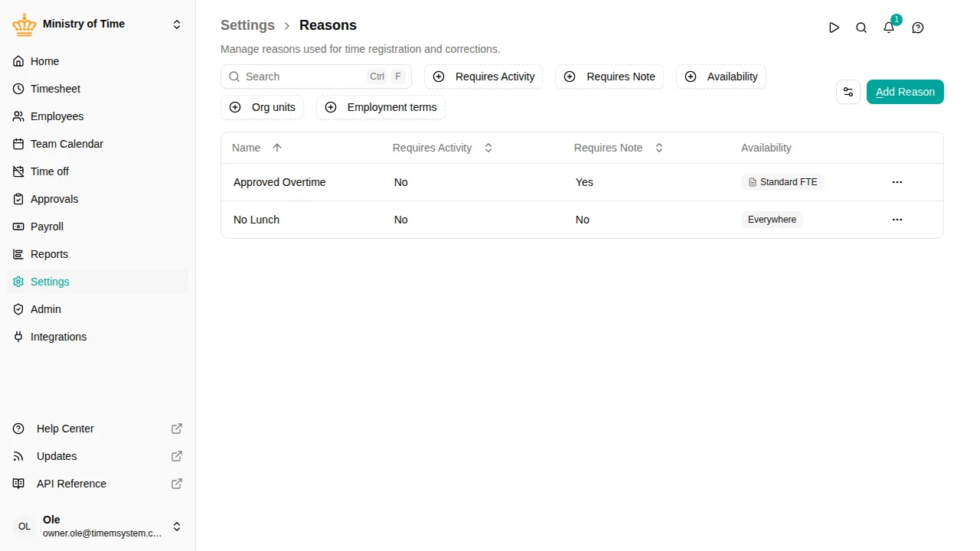Sort table by Name column arrow
The image size is (980, 551).
[277, 148]
